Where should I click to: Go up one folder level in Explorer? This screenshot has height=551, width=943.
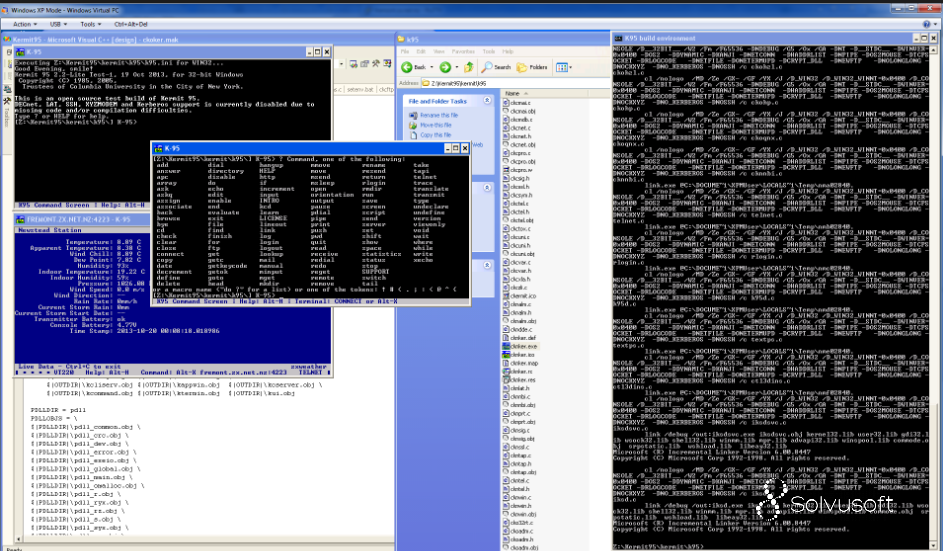click(x=468, y=67)
